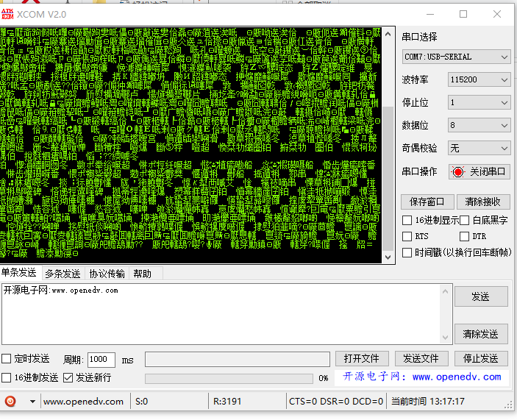Click the 发送文件 button
The width and height of the screenshot is (517, 420).
tap(421, 358)
